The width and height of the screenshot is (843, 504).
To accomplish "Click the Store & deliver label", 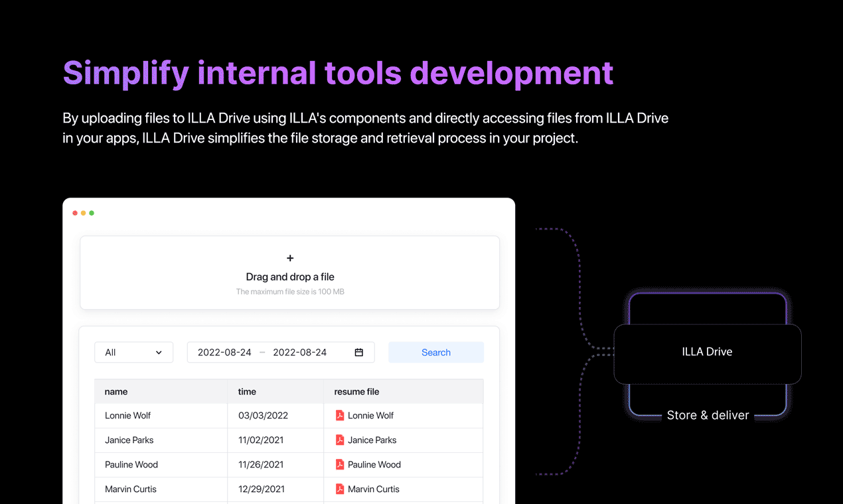I will (708, 415).
